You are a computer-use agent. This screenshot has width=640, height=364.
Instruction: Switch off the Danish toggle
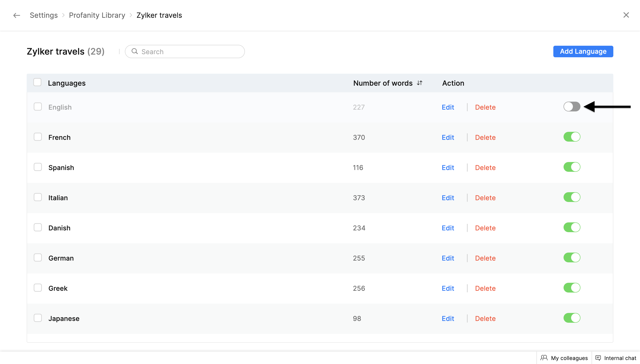tap(572, 227)
